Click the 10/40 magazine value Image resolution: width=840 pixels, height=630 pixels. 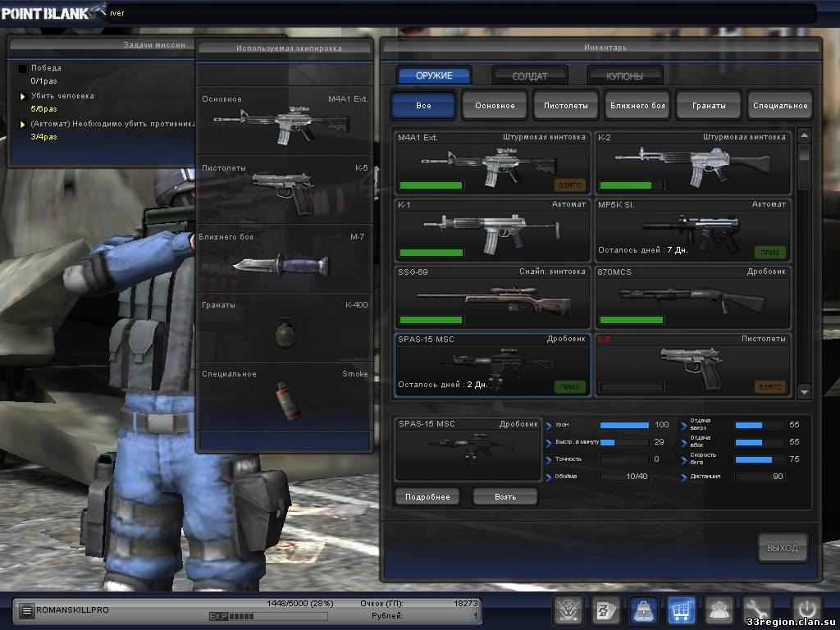pyautogui.click(x=637, y=477)
